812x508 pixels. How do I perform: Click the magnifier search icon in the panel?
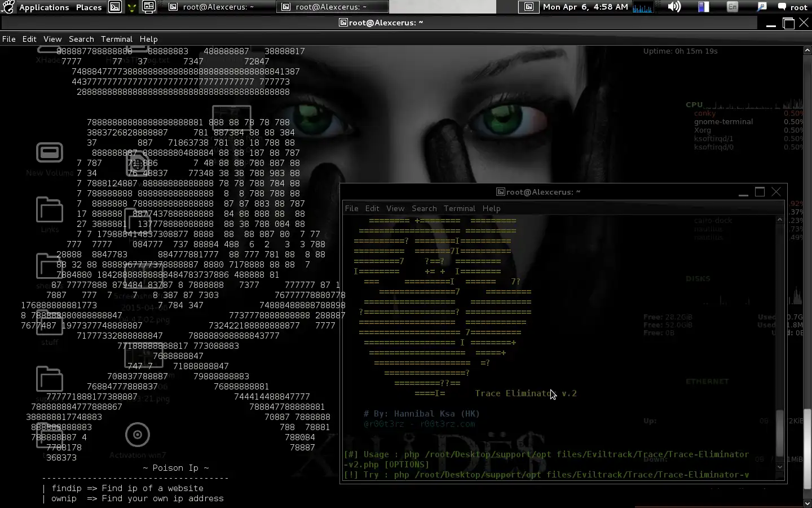pos(762,7)
